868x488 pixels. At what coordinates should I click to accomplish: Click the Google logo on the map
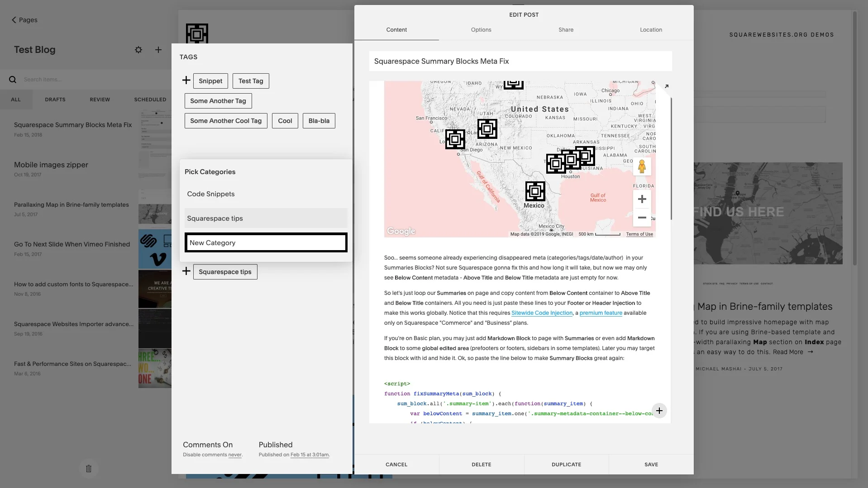pyautogui.click(x=401, y=231)
